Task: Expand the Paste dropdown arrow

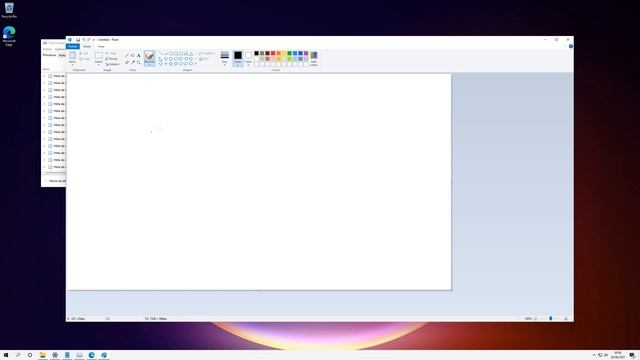Action: click(72, 64)
